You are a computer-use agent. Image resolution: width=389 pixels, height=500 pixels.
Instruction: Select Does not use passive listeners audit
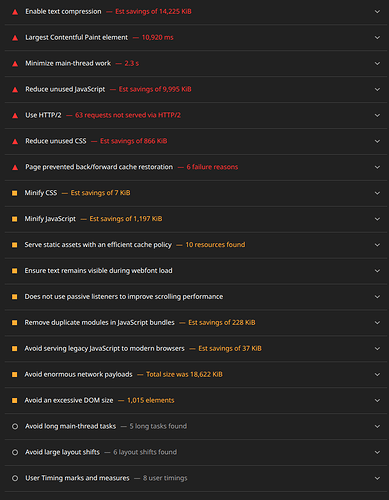196,297
